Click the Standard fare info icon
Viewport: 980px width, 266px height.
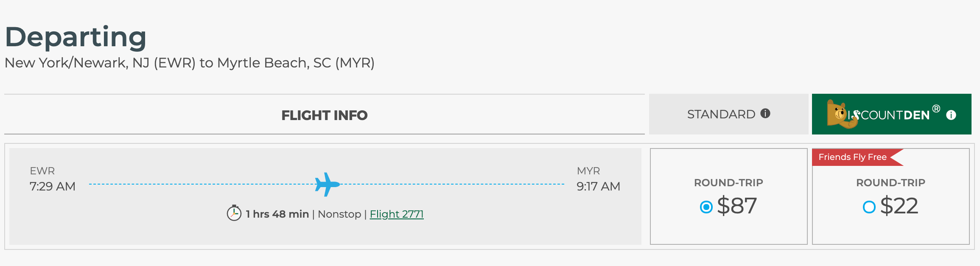tap(765, 113)
